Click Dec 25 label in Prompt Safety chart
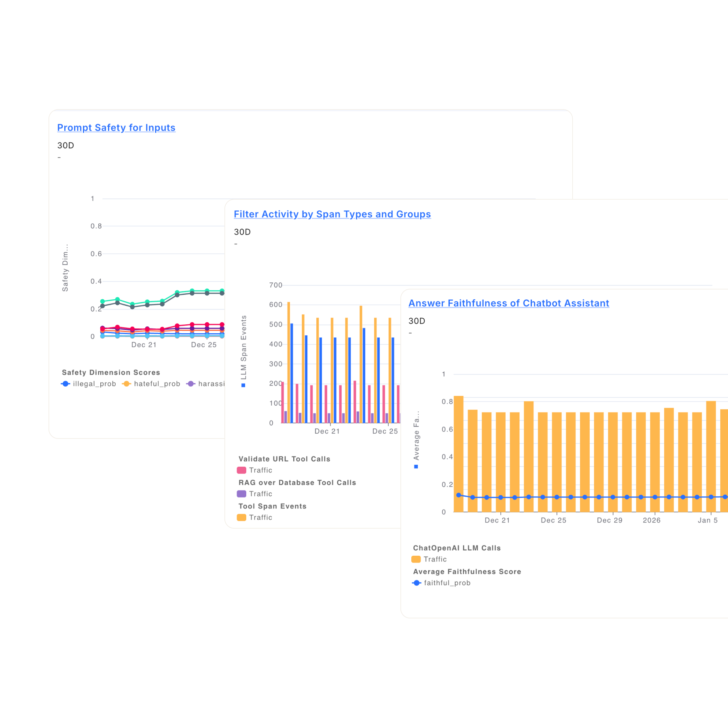728x728 pixels. 204,345
